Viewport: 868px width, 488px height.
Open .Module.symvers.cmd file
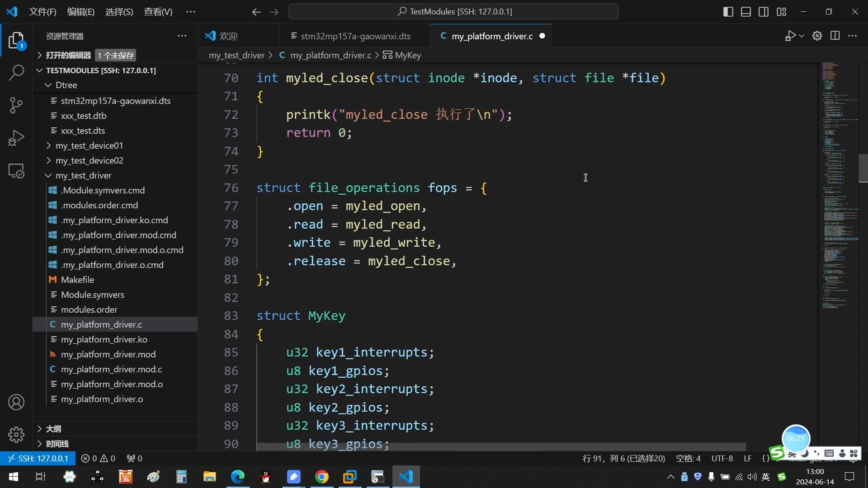click(x=115, y=190)
